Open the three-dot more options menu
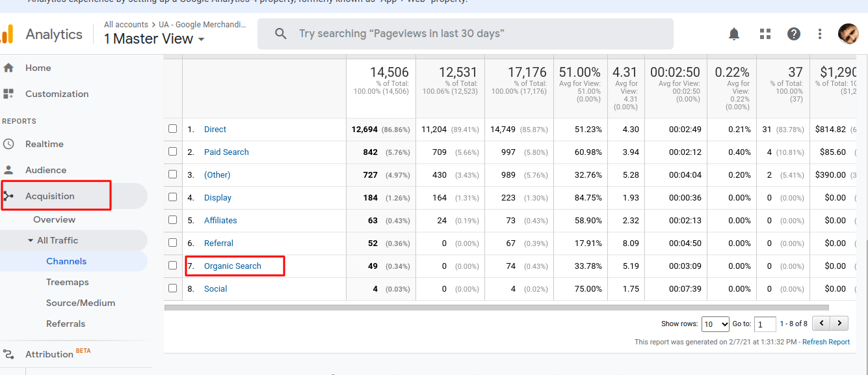This screenshot has width=868, height=375. click(x=820, y=34)
